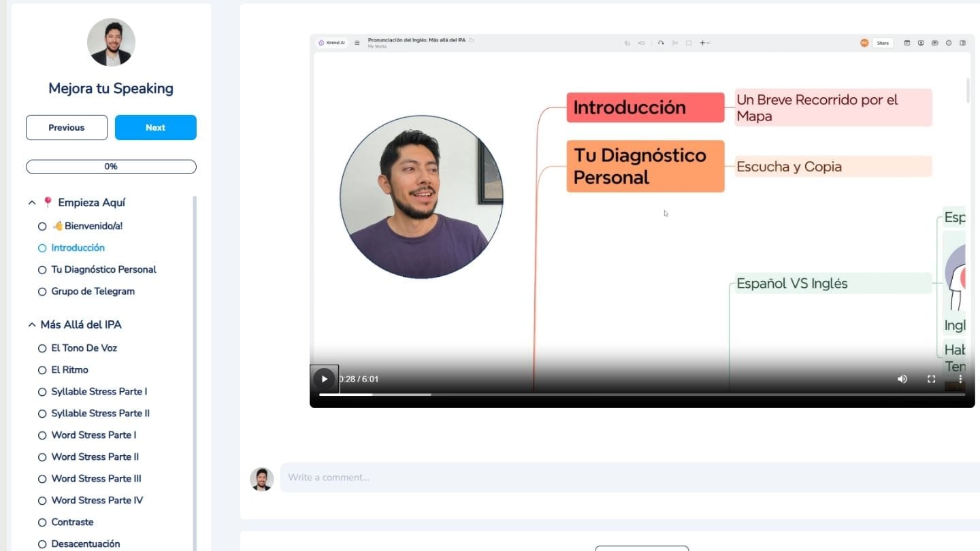Open the hamburger menu in video's Xmind toolbar
980x551 pixels.
pos(357,43)
